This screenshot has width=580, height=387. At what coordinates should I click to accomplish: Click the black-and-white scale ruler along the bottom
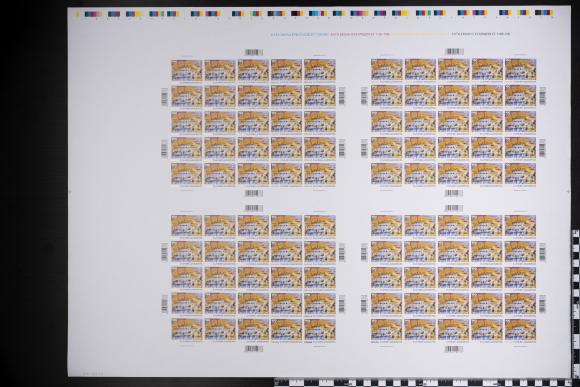[x=426, y=383]
